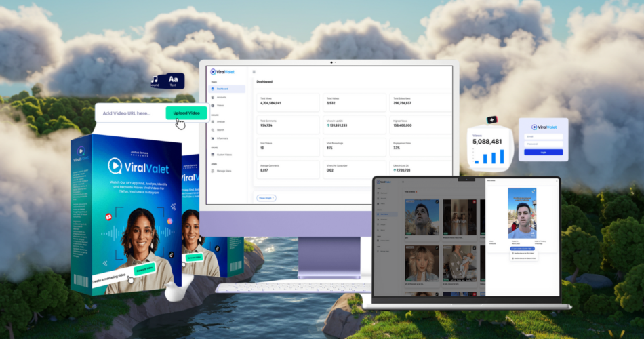This screenshot has width=644, height=339.
Task: Click the blue Login button
Action: pos(544,152)
